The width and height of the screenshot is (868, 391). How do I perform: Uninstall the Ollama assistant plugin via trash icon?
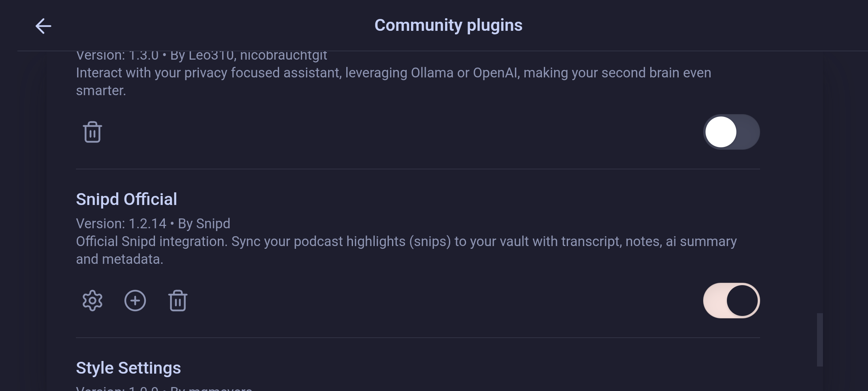[x=92, y=132]
